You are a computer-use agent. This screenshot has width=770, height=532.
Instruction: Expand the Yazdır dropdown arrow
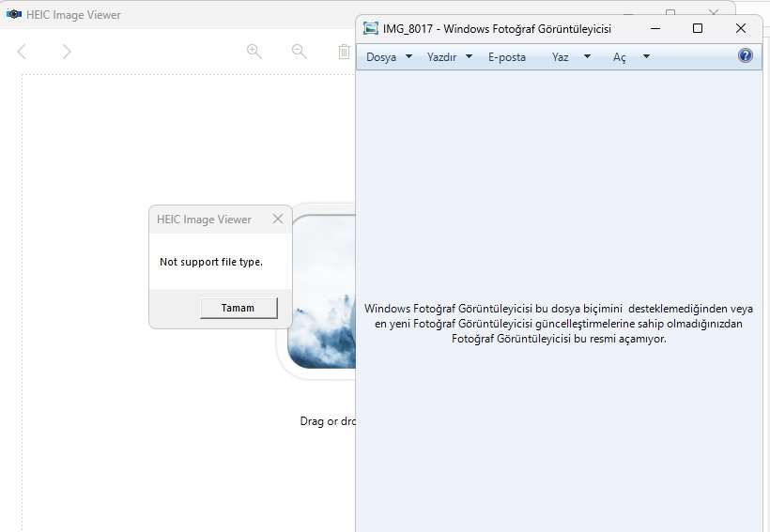click(x=470, y=57)
